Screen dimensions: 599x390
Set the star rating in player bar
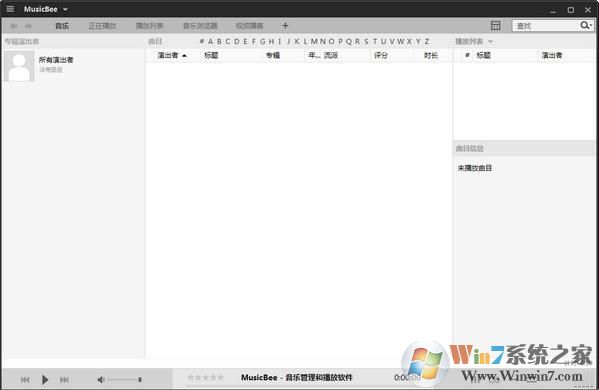coord(206,377)
